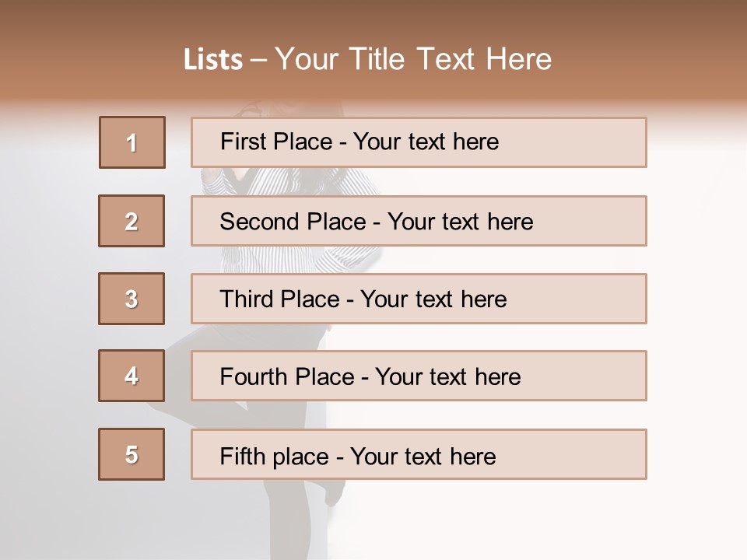
Task: Click the number 1 box
Action: [x=132, y=142]
